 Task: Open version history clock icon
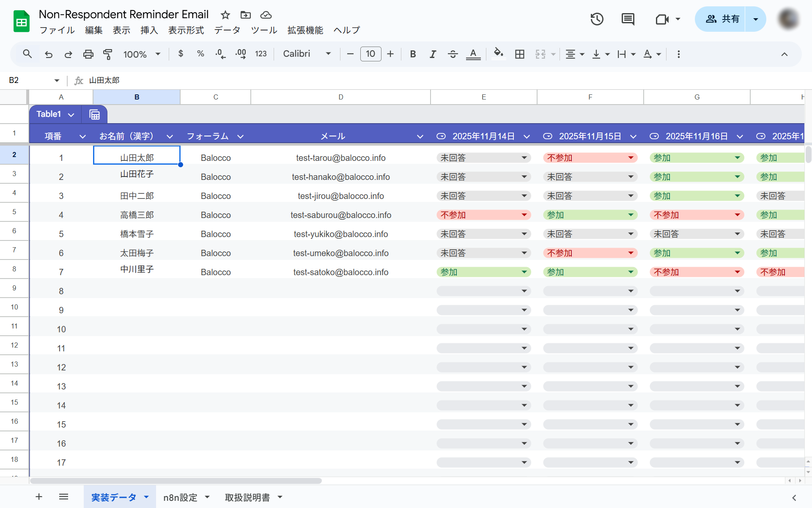(x=597, y=19)
